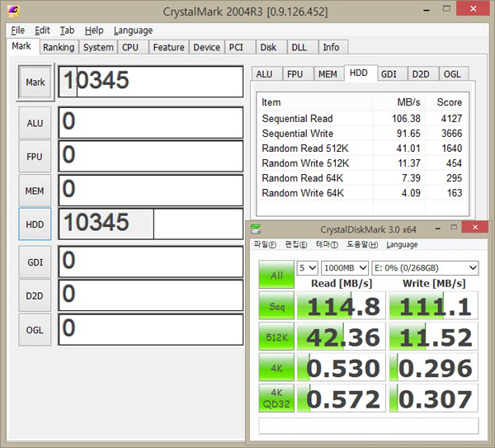Start the ALU benchmark
The height and width of the screenshot is (448, 495).
tap(35, 123)
